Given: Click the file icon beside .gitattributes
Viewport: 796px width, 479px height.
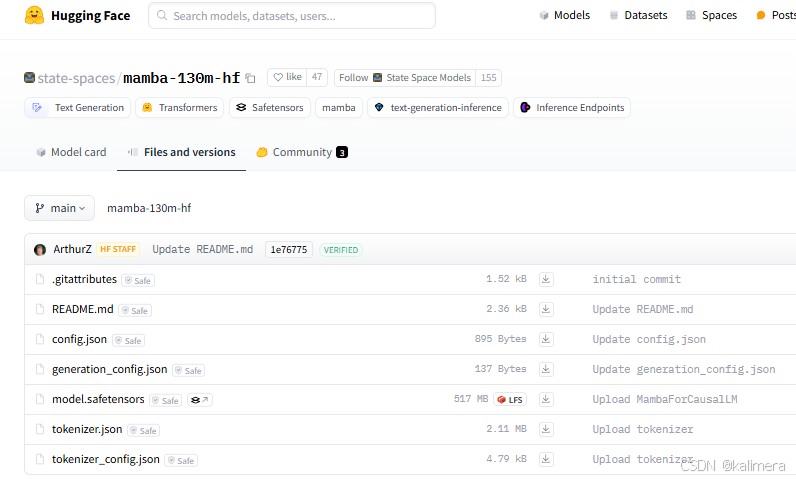Looking at the screenshot, I should coord(40,279).
